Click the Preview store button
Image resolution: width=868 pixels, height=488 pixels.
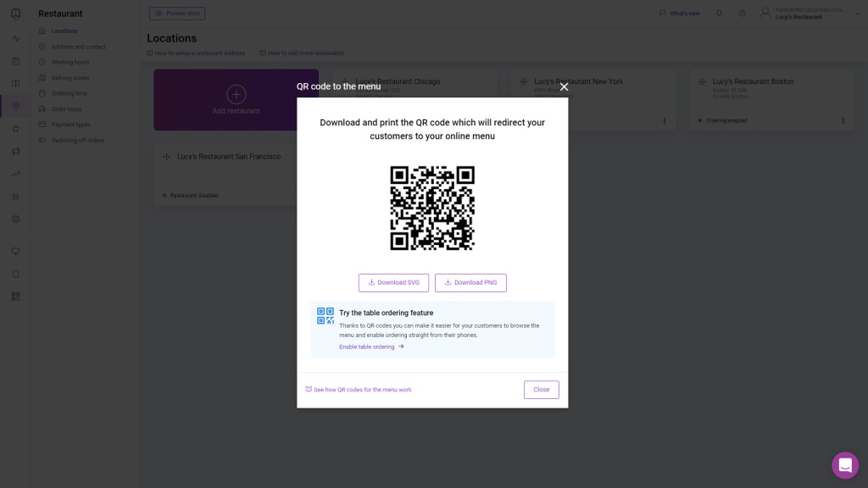click(x=177, y=14)
